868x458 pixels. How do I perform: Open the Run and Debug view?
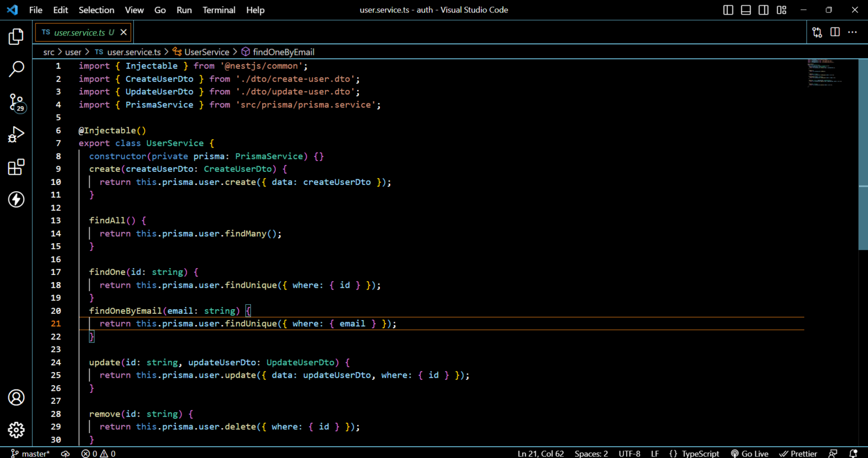pyautogui.click(x=16, y=135)
